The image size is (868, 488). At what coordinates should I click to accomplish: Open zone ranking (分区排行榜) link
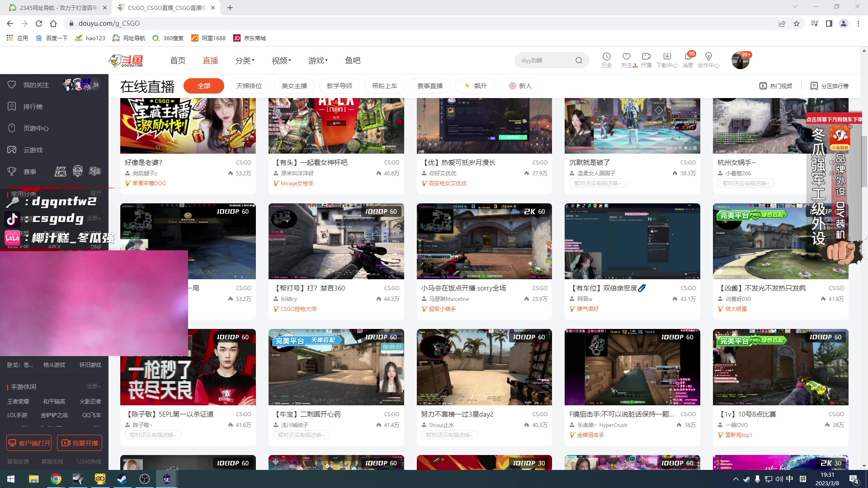[830, 86]
